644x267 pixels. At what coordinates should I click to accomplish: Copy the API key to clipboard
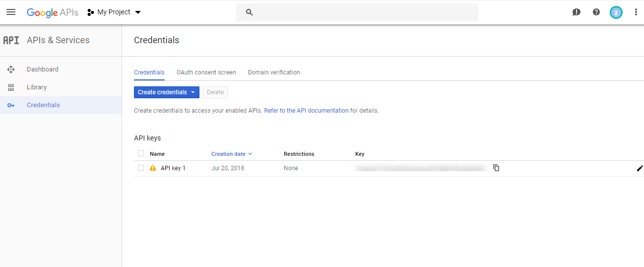496,168
